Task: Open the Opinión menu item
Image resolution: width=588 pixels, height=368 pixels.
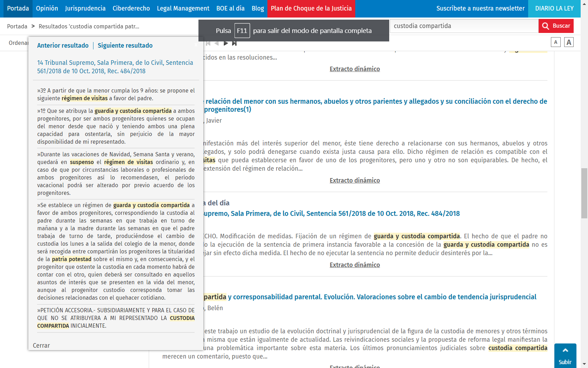Action: coord(47,8)
